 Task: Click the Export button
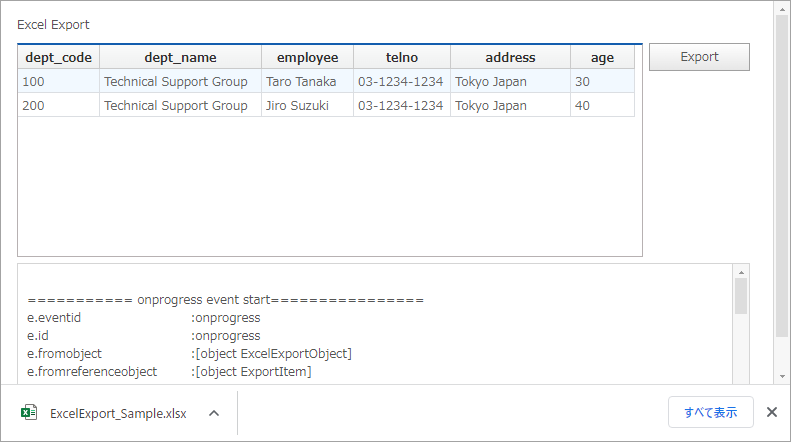tap(699, 57)
